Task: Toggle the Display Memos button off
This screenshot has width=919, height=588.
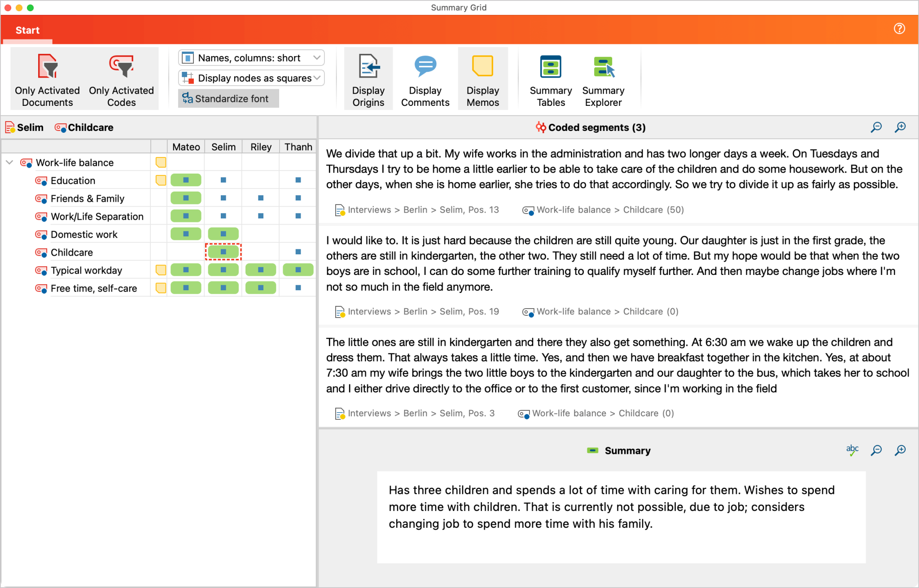Action: pyautogui.click(x=483, y=78)
